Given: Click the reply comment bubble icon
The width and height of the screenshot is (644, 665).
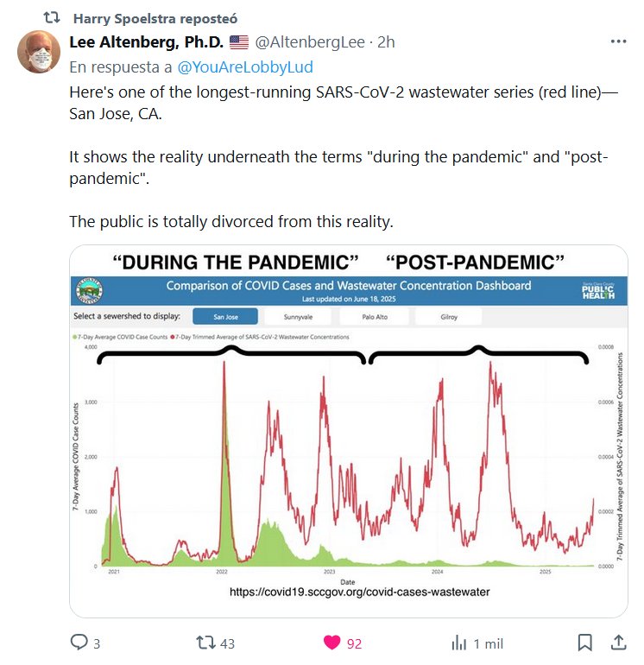Looking at the screenshot, I should [79, 643].
